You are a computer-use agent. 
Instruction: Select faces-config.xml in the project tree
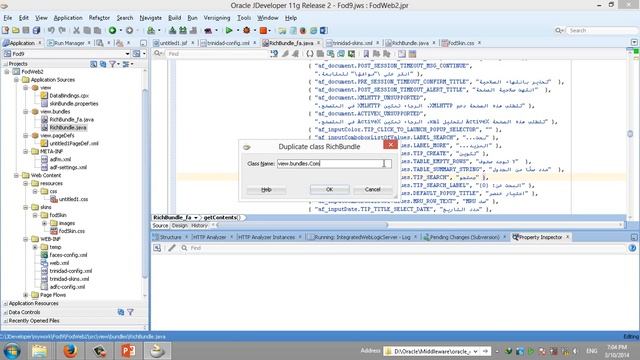[x=68, y=255]
